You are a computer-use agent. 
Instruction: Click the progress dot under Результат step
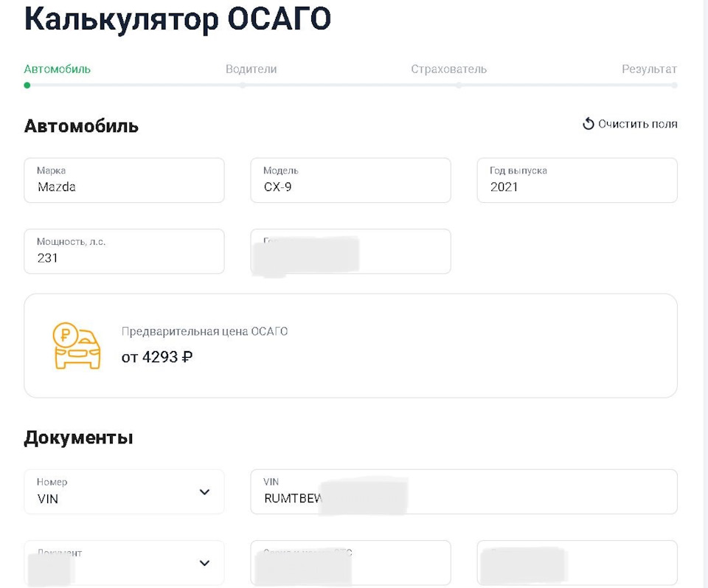point(674,86)
